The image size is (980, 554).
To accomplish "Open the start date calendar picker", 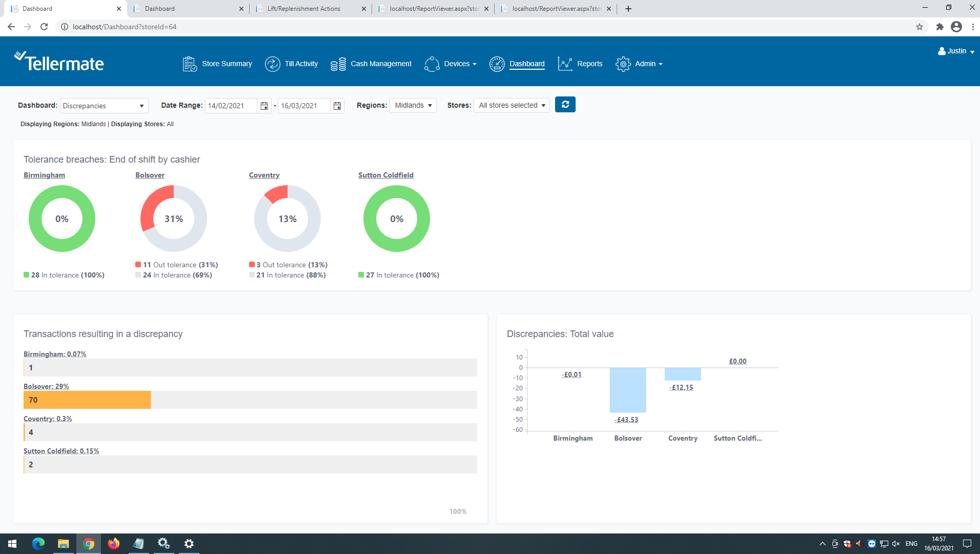I will [264, 106].
